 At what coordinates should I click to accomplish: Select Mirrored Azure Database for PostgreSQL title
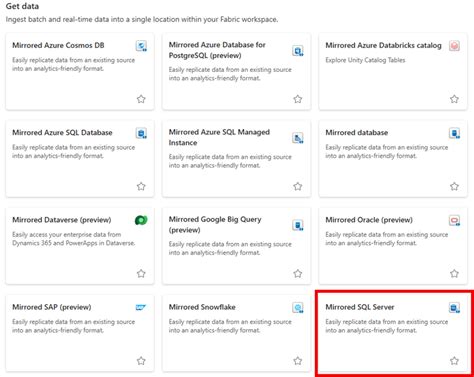(217, 50)
